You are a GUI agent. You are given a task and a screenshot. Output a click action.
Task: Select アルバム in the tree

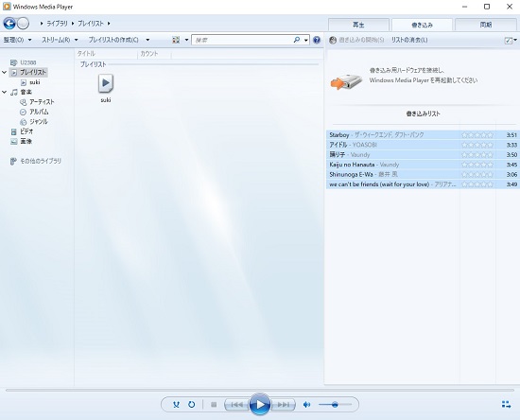click(39, 112)
